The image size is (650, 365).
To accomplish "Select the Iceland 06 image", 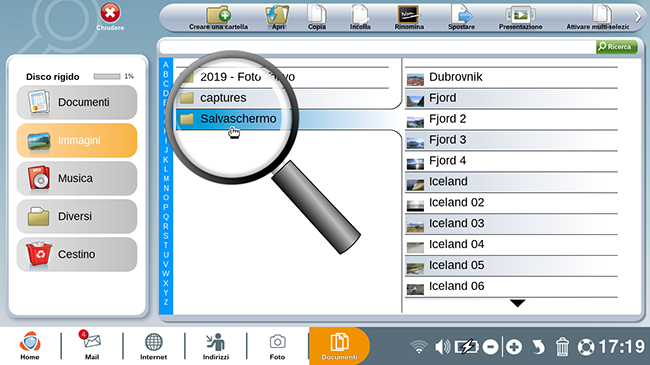I will tap(511, 286).
